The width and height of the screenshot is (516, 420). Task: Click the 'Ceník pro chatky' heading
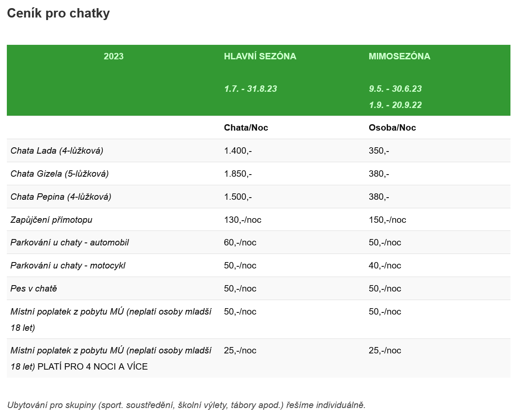point(58,13)
